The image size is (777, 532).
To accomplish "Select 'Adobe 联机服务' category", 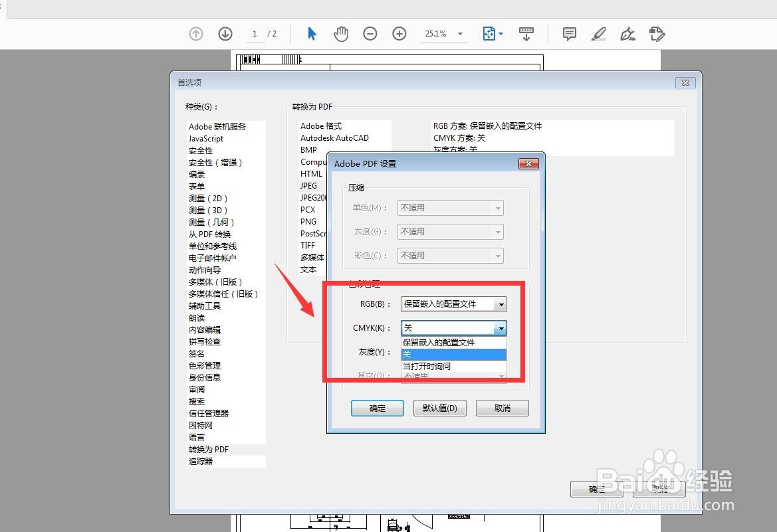I will coord(217,127).
